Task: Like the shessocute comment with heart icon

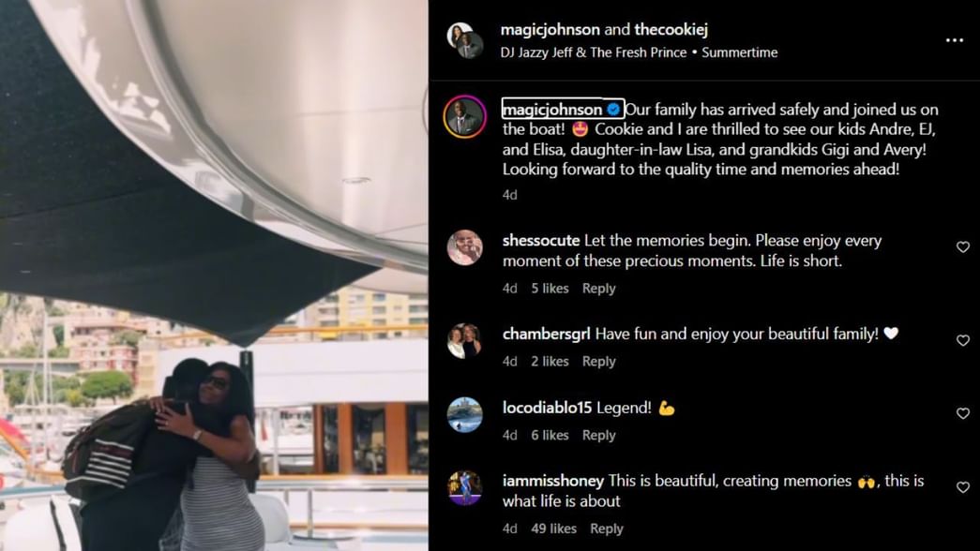Action: point(962,247)
